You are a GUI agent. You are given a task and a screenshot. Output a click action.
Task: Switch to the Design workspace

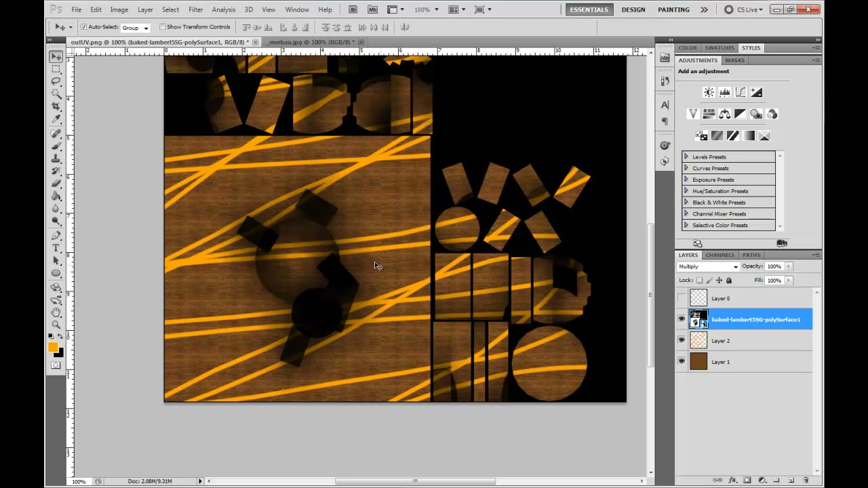click(633, 9)
